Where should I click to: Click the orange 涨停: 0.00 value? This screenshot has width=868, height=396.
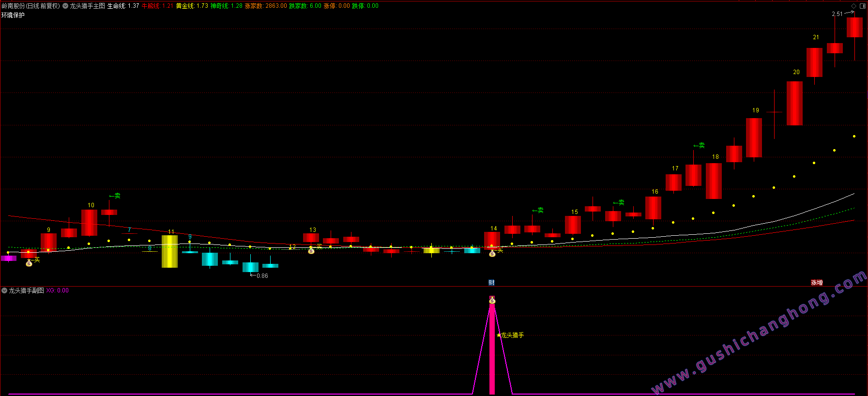pos(336,6)
